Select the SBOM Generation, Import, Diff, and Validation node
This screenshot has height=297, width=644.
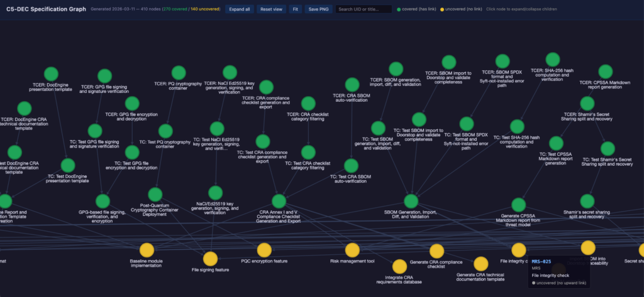pos(411,201)
